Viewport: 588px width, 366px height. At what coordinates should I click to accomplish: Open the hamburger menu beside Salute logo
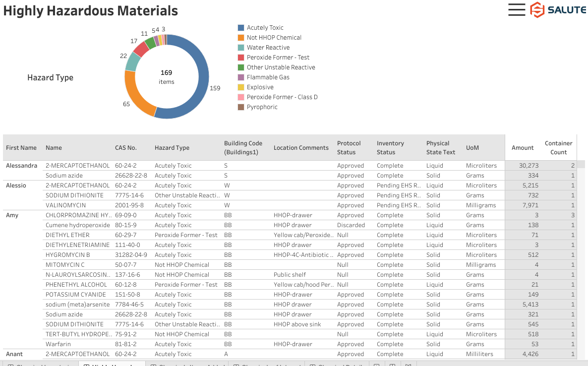coord(517,10)
